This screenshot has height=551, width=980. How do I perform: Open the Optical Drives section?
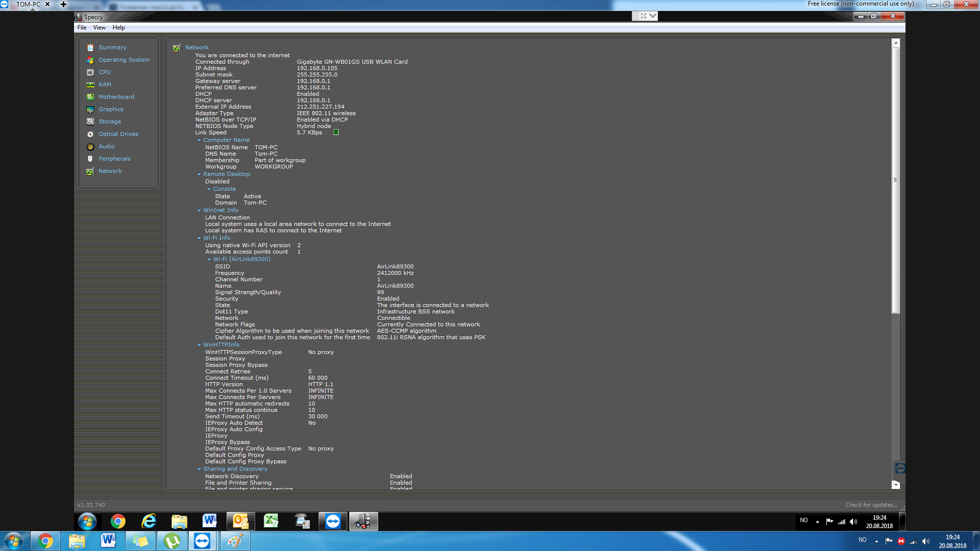click(118, 134)
